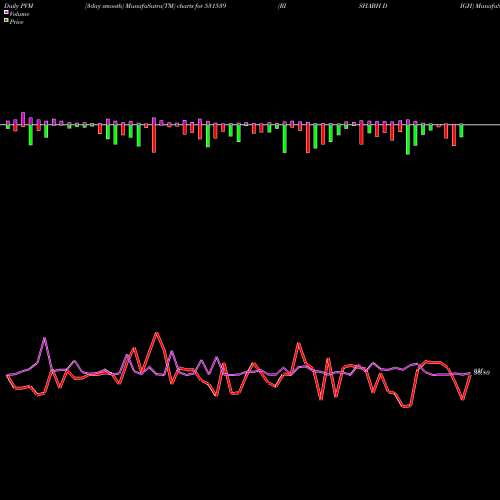500x500 pixels.
Task: Click the value label at price line end
Action: point(482,372)
